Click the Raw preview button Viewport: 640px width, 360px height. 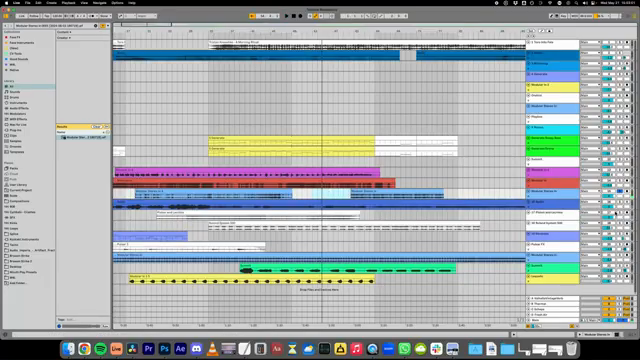pyautogui.click(x=105, y=326)
